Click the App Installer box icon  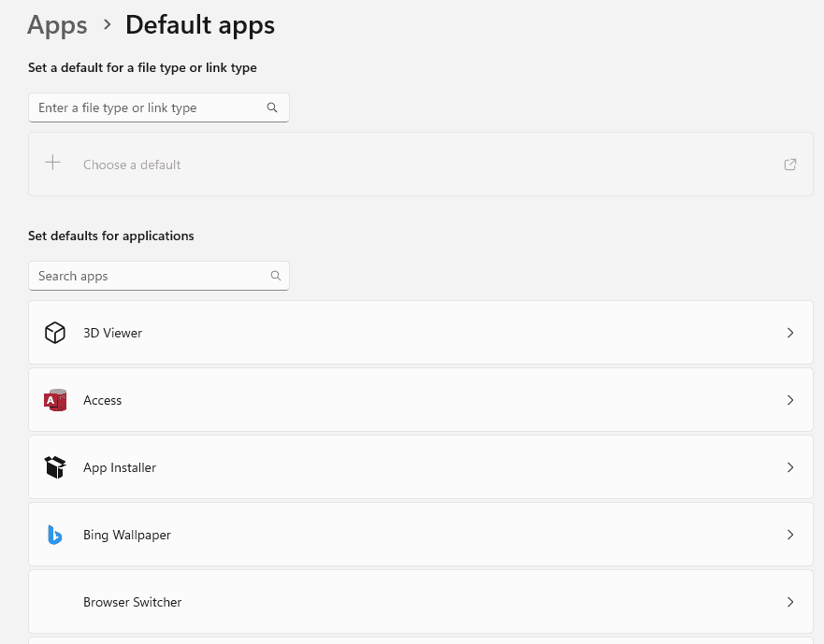tap(55, 467)
